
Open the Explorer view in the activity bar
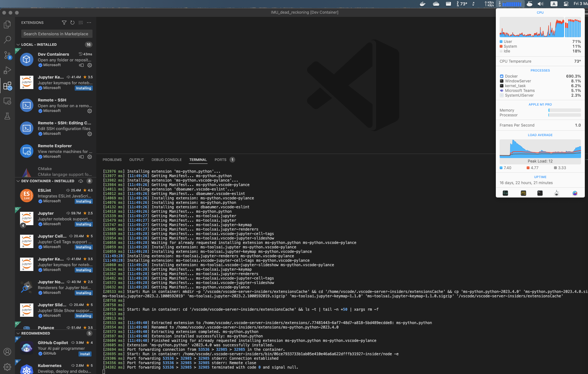(7, 24)
